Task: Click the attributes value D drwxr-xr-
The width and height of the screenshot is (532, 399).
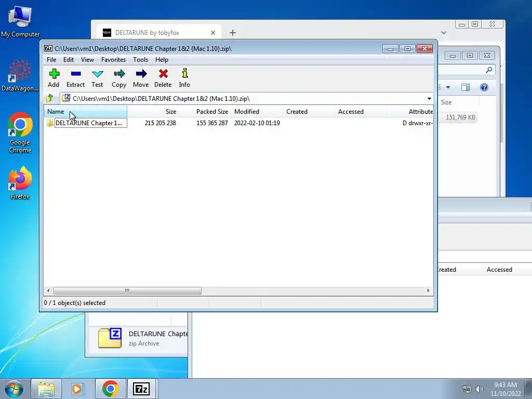Action: pos(418,123)
